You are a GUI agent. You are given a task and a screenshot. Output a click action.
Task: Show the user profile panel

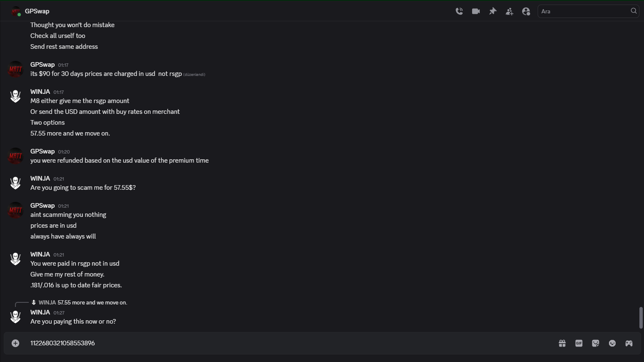[x=526, y=11]
